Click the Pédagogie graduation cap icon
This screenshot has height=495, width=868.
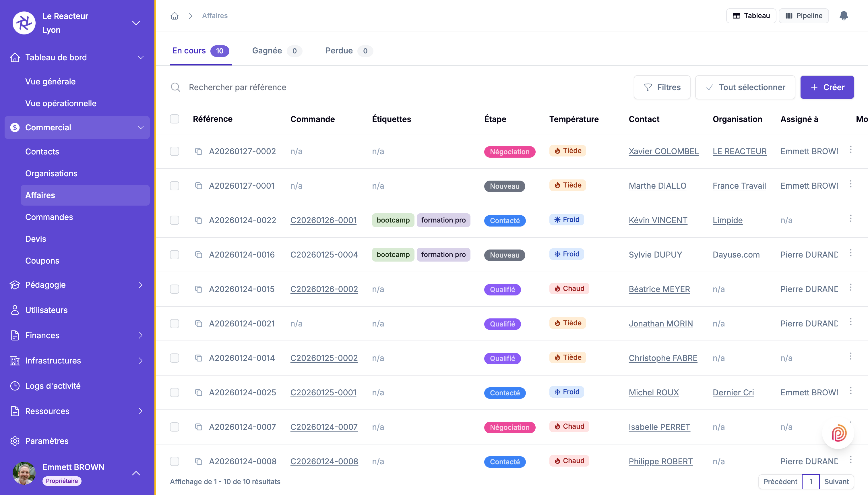(15, 285)
